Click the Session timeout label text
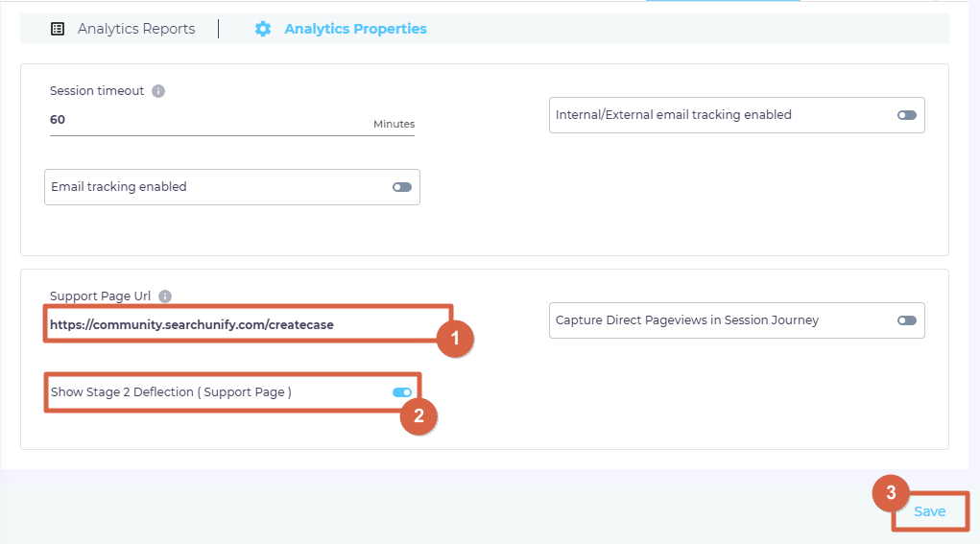 click(x=97, y=91)
